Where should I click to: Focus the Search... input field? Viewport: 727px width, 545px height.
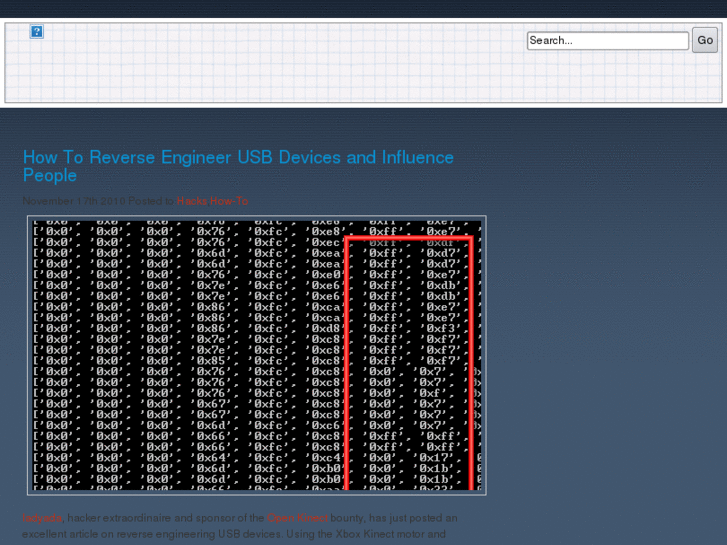(x=608, y=40)
